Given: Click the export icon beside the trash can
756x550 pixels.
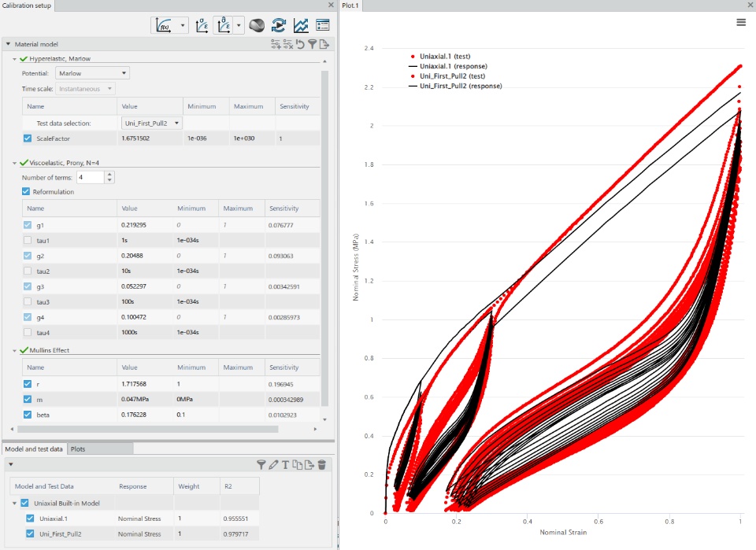Looking at the screenshot, I should click(309, 465).
